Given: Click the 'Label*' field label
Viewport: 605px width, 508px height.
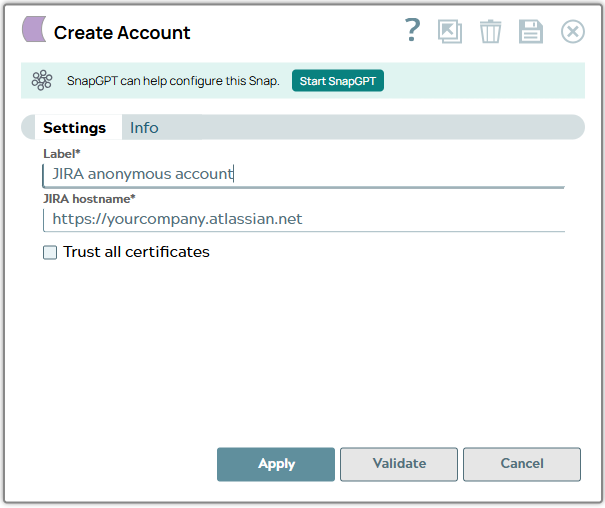Looking at the screenshot, I should [62, 154].
